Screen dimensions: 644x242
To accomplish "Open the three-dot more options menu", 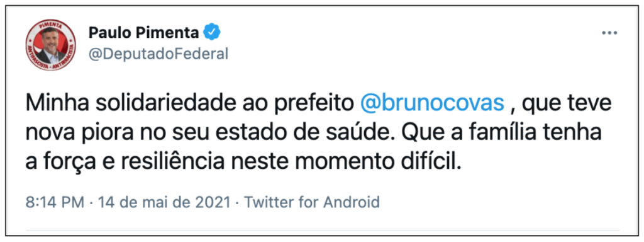I will pyautogui.click(x=609, y=33).
